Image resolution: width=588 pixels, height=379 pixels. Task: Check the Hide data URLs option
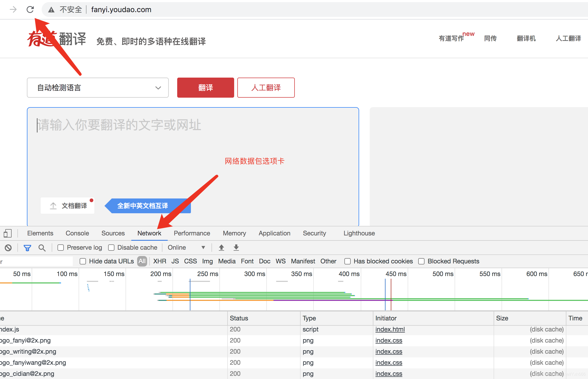click(83, 261)
